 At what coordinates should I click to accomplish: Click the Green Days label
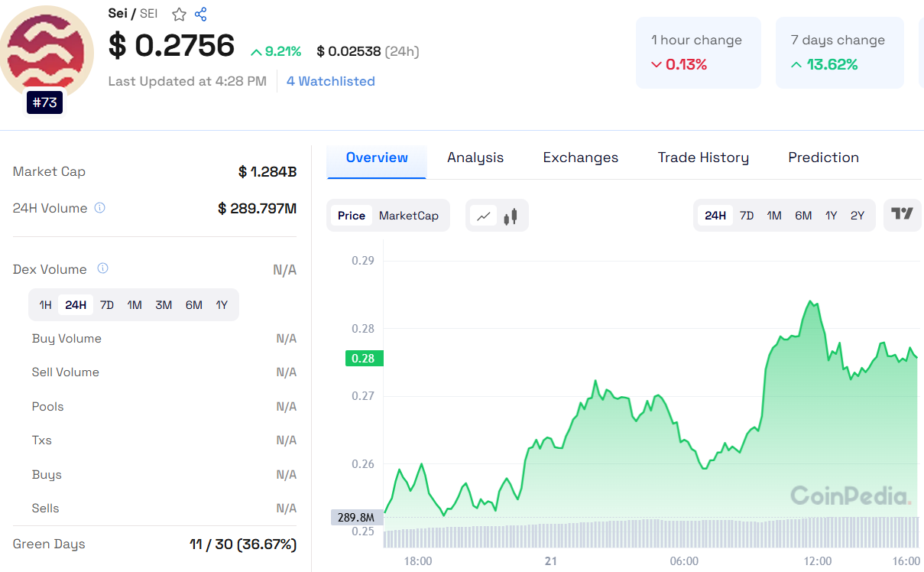(49, 544)
